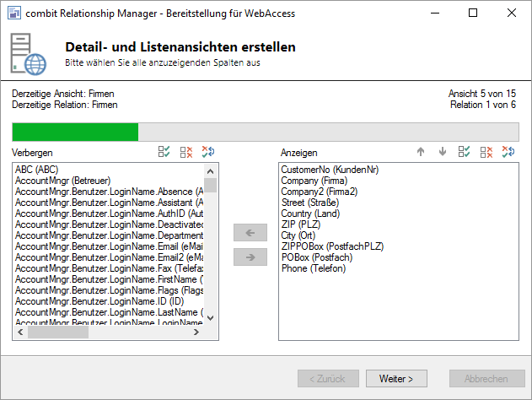Select all entries in the Anzeigen list
This screenshot has width=532, height=400.
(x=464, y=152)
